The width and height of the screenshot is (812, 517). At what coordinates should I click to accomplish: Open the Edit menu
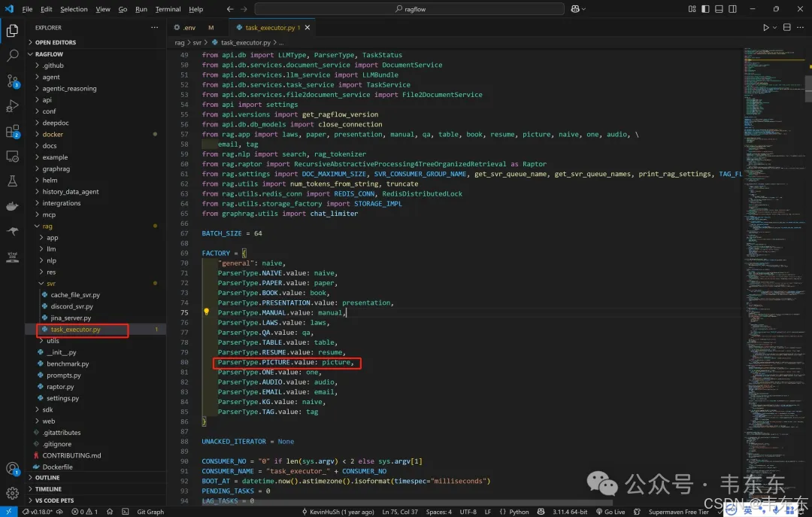[47, 9]
